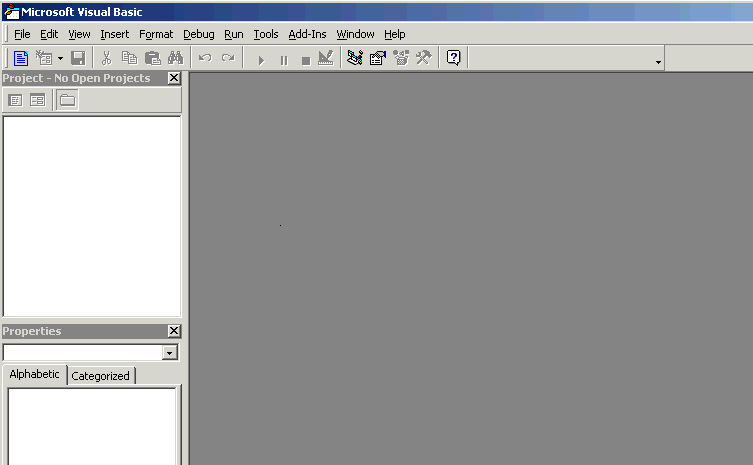Open the Toolbox hammer and wrench icon
This screenshot has height=465, width=753.
click(424, 58)
